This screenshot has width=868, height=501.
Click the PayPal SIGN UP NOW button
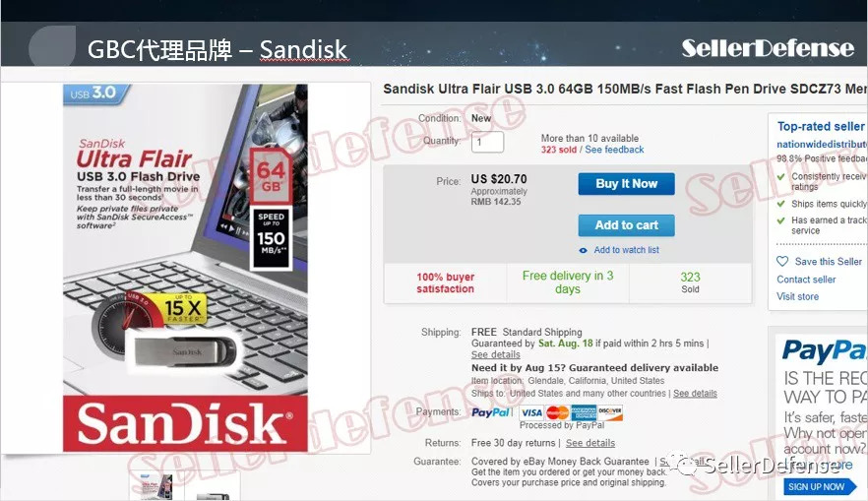click(x=817, y=486)
